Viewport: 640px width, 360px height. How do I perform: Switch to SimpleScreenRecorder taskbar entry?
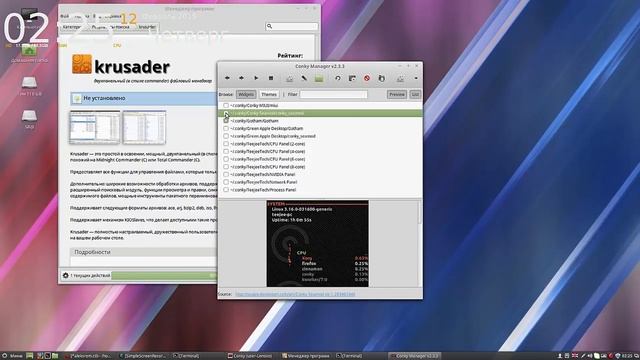click(x=143, y=356)
